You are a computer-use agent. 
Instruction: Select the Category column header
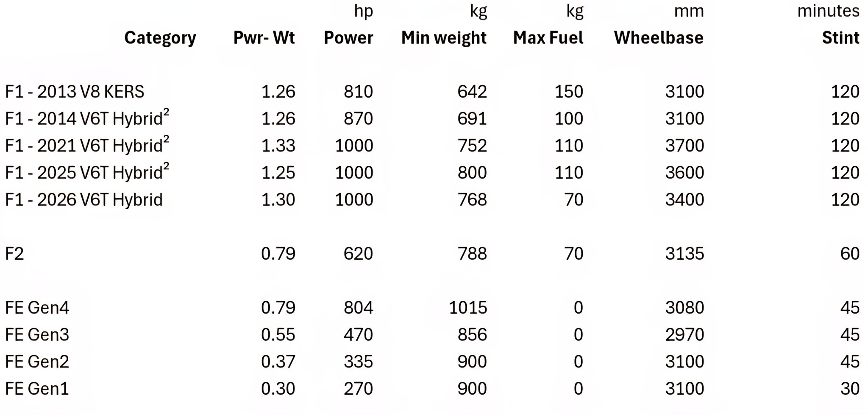(160, 38)
